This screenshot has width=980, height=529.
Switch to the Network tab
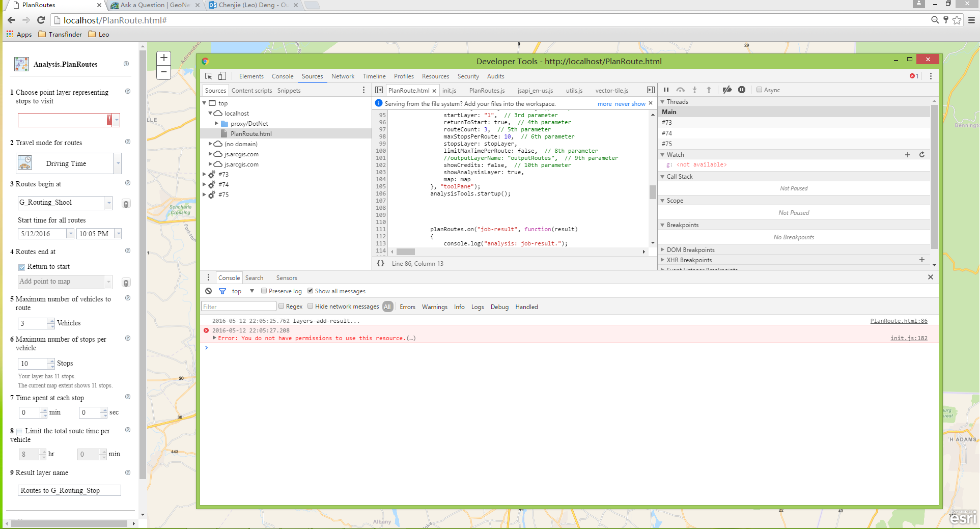coord(343,76)
